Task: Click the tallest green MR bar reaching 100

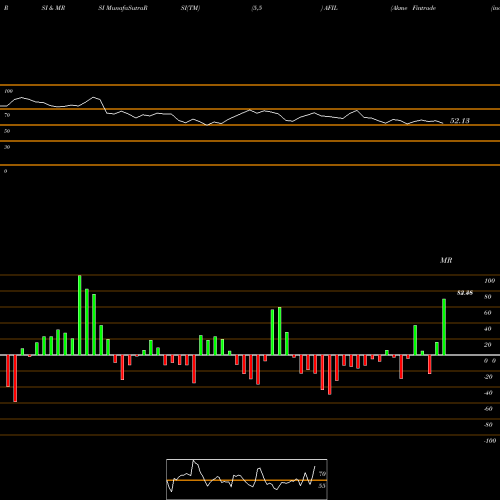Action: (x=80, y=315)
